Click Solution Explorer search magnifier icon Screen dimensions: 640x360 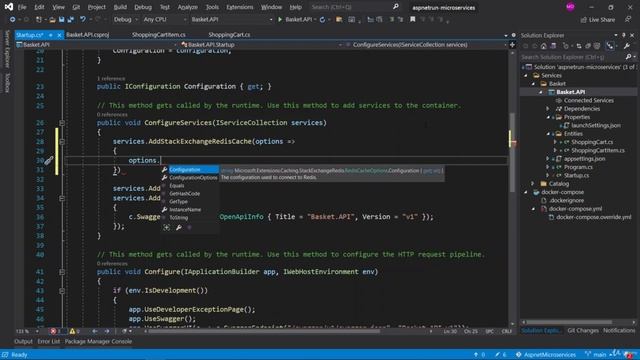coord(629,57)
